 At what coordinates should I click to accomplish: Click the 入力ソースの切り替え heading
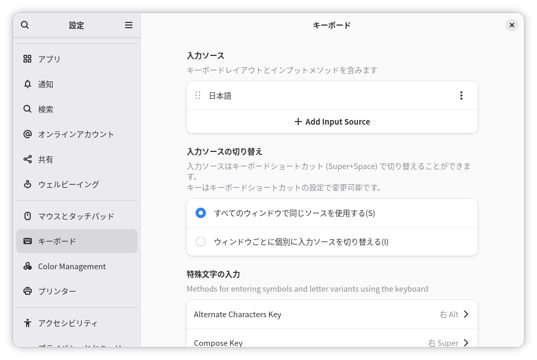[224, 152]
